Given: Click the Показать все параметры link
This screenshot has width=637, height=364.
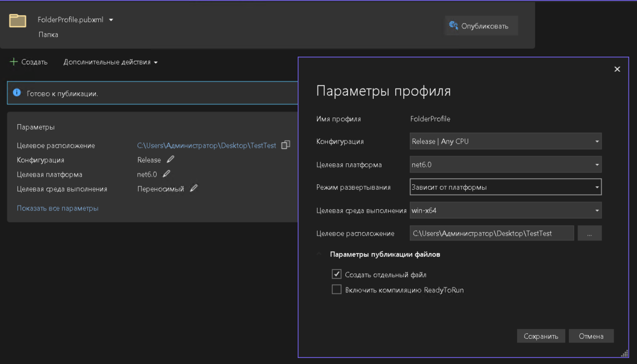Looking at the screenshot, I should (57, 208).
